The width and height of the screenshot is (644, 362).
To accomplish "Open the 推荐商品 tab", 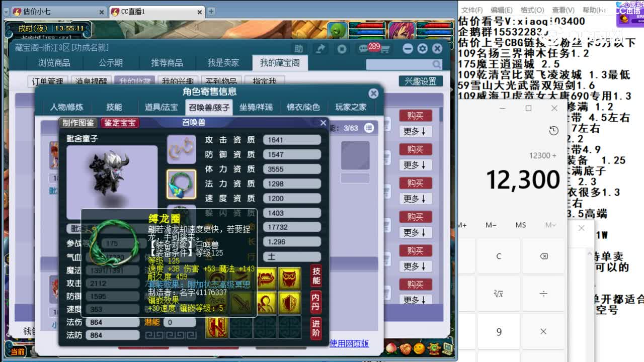I will (167, 63).
